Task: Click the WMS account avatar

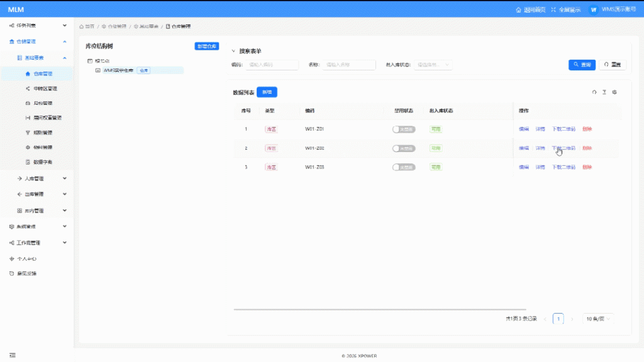Action: pyautogui.click(x=593, y=10)
